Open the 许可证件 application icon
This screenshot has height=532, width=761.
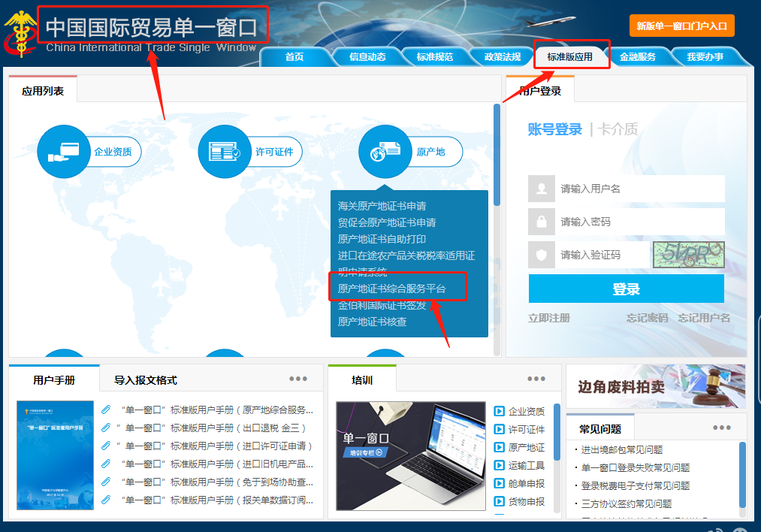(x=225, y=152)
